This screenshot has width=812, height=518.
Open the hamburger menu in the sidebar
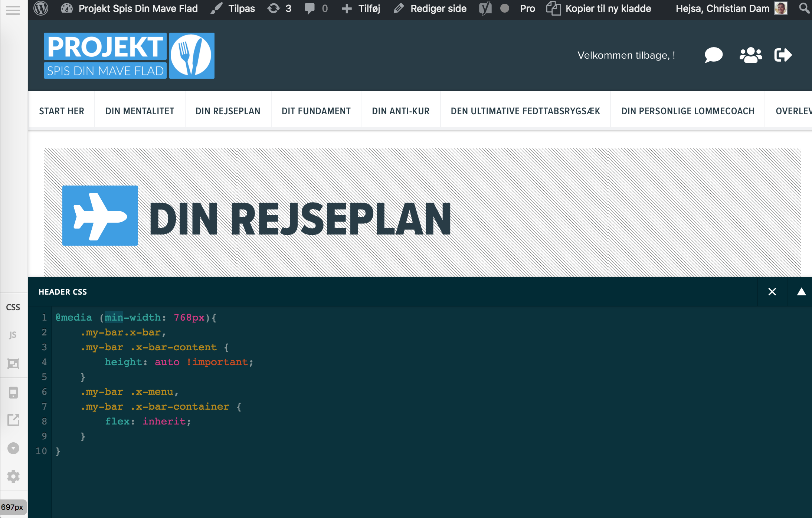(13, 10)
